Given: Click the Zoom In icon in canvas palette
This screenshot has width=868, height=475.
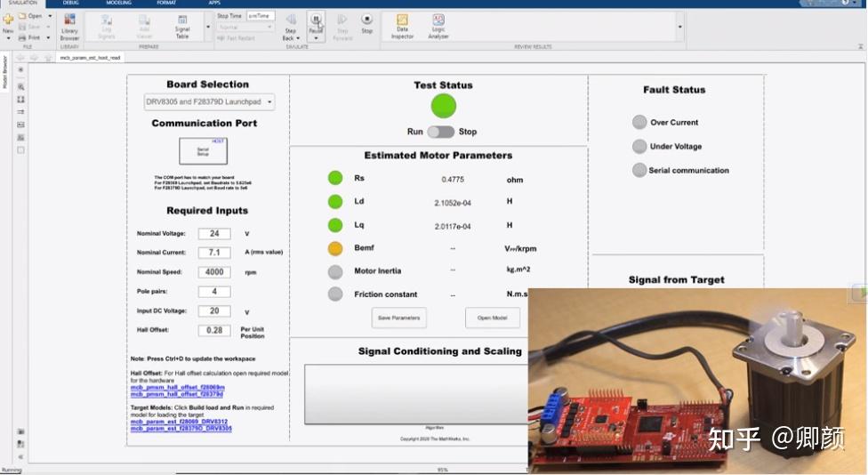Looking at the screenshot, I should pyautogui.click(x=20, y=87).
